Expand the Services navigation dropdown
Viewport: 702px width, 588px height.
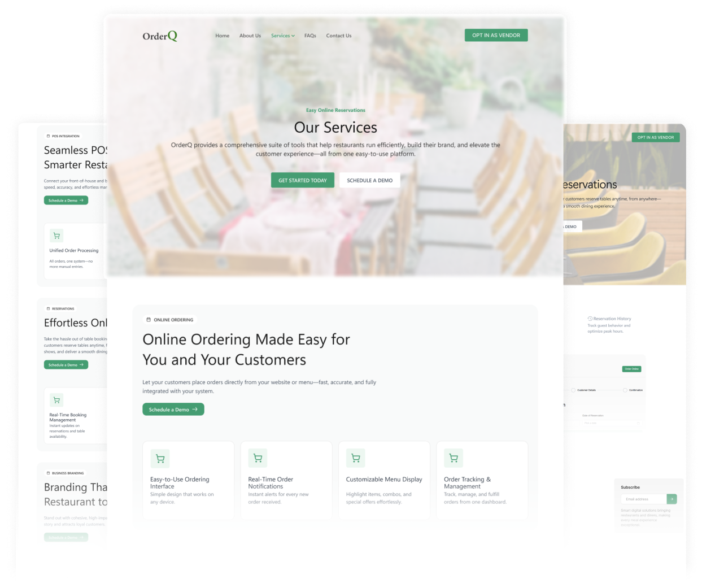pos(282,36)
